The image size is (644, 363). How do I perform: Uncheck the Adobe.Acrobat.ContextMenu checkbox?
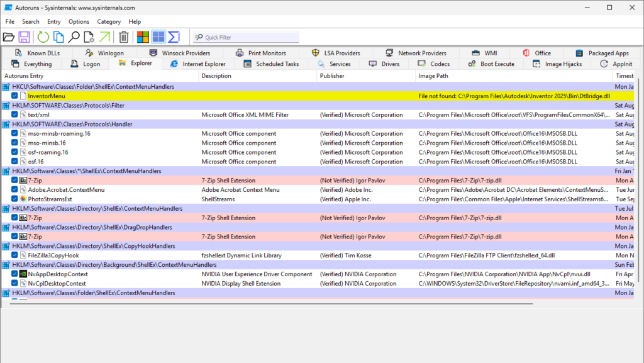point(14,189)
